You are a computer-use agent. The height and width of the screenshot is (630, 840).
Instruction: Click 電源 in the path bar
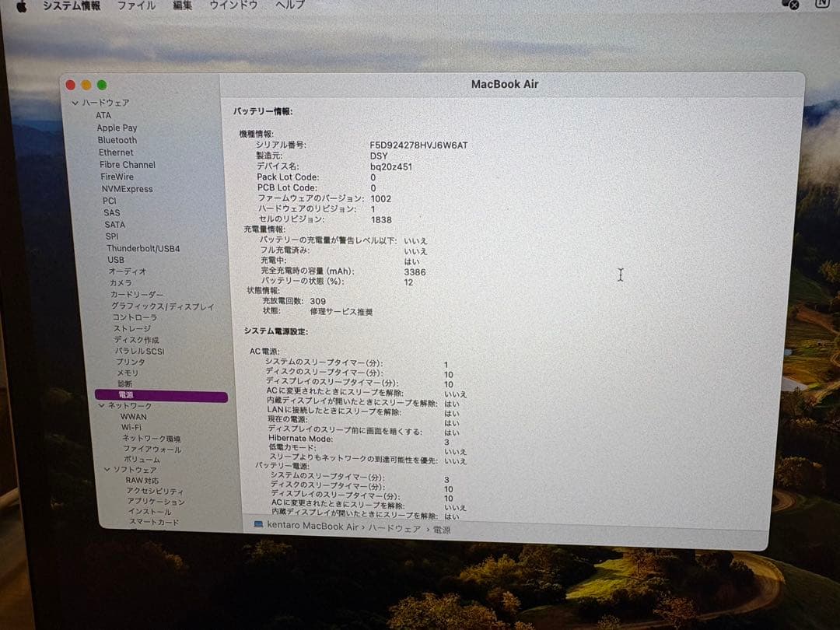pyautogui.click(x=442, y=530)
